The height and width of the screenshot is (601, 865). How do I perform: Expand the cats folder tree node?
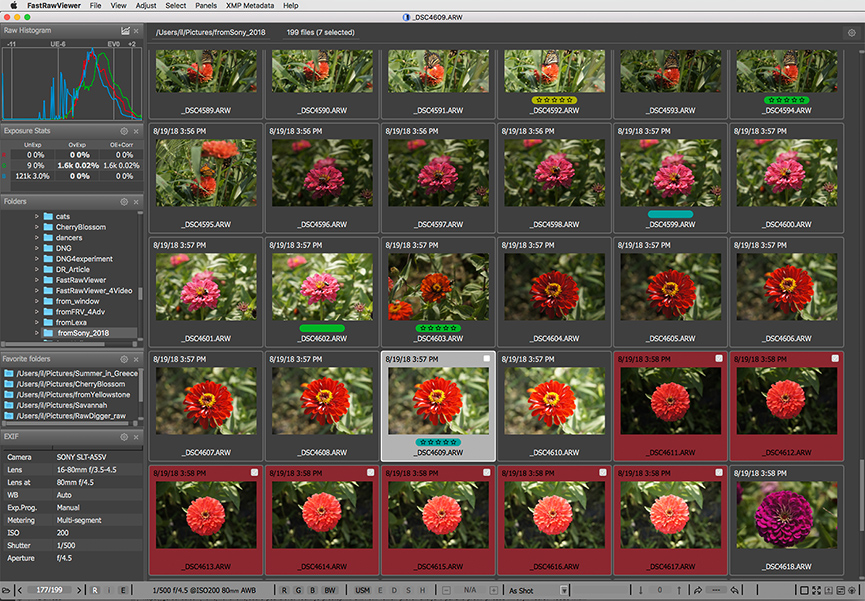click(x=36, y=216)
